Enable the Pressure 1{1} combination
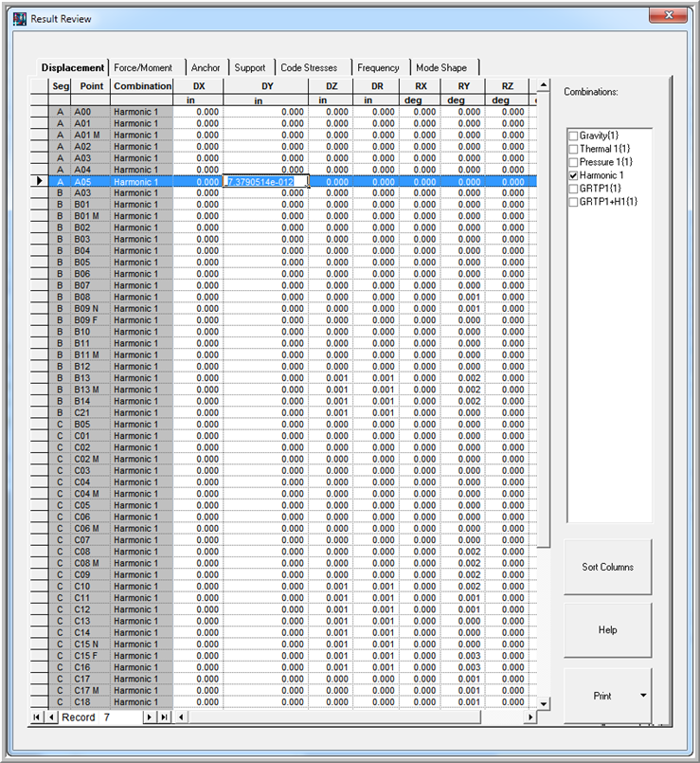This screenshot has width=700, height=763. pyautogui.click(x=573, y=162)
